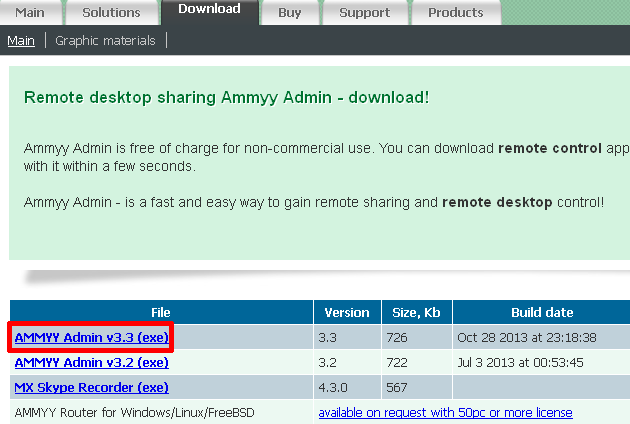This screenshot has height=424, width=630.
Task: Click the Version column header
Action: (x=347, y=312)
